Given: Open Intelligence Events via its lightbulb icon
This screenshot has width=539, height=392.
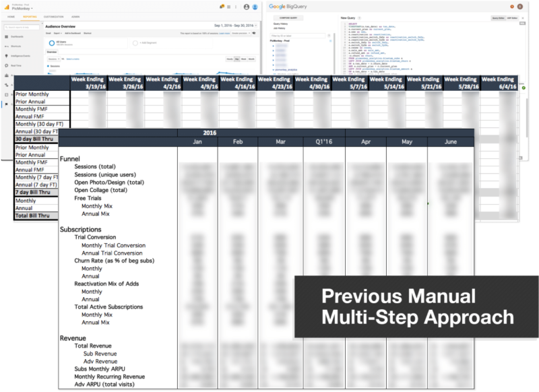Looking at the screenshot, I should [x=7, y=56].
